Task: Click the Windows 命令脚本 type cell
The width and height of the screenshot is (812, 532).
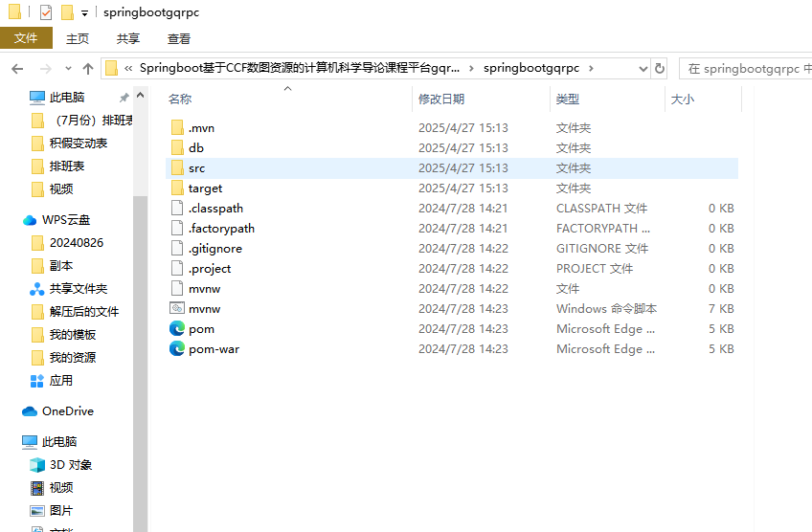Action: pos(606,308)
